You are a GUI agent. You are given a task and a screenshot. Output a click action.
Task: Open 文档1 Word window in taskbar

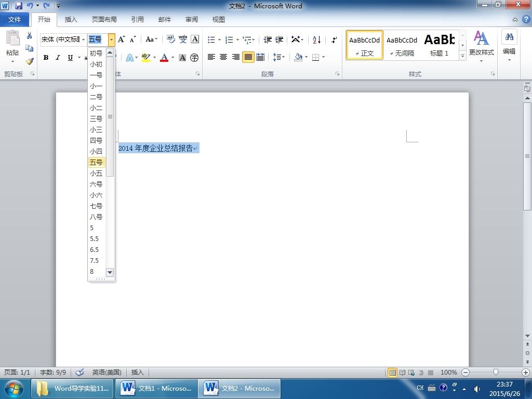pyautogui.click(x=156, y=388)
